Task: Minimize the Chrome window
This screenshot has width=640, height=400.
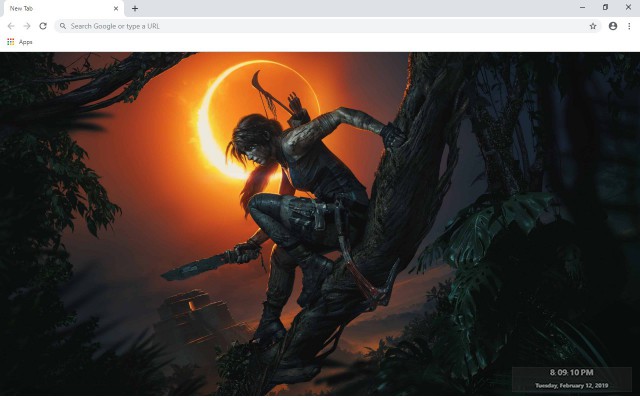Action: (582, 7)
